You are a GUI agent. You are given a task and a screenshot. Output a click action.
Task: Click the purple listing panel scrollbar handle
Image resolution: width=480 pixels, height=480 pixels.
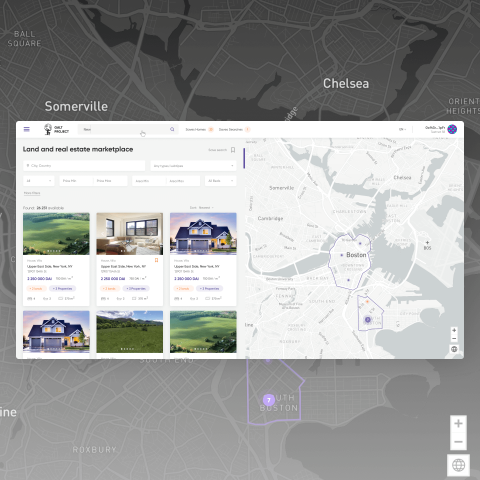[x=244, y=158]
